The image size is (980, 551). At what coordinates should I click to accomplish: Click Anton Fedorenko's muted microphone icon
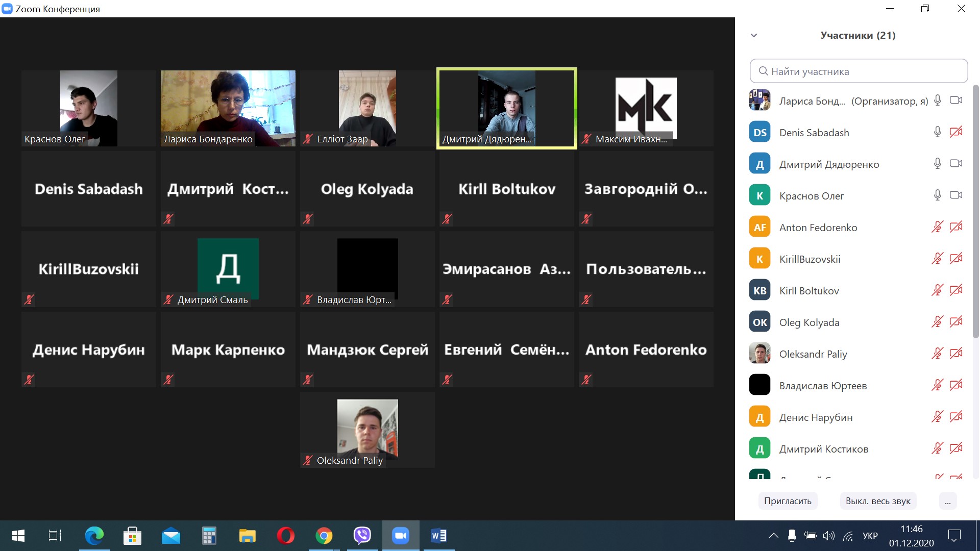(937, 227)
